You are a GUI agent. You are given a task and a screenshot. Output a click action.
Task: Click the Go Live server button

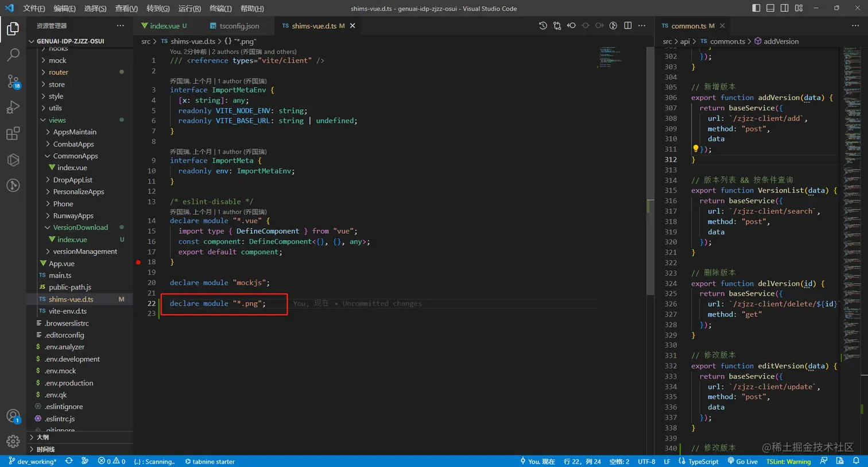point(742,461)
